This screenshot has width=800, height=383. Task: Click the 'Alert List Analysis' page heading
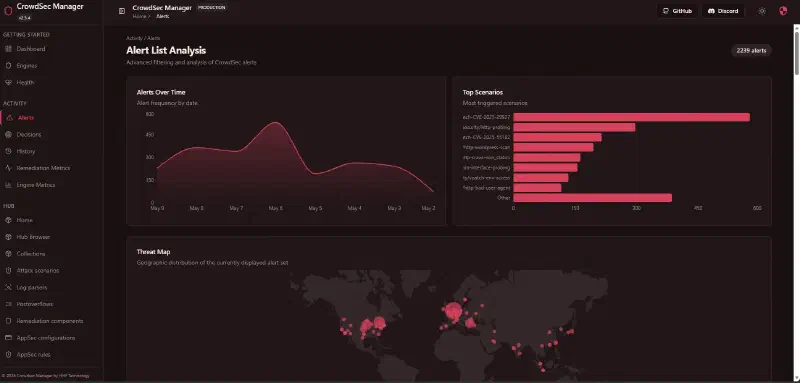coord(166,50)
